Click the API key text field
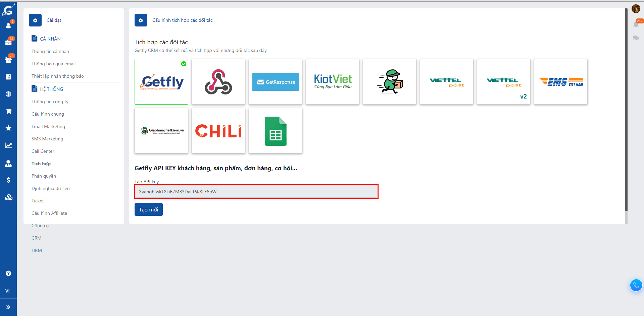644x316 pixels. click(x=256, y=192)
